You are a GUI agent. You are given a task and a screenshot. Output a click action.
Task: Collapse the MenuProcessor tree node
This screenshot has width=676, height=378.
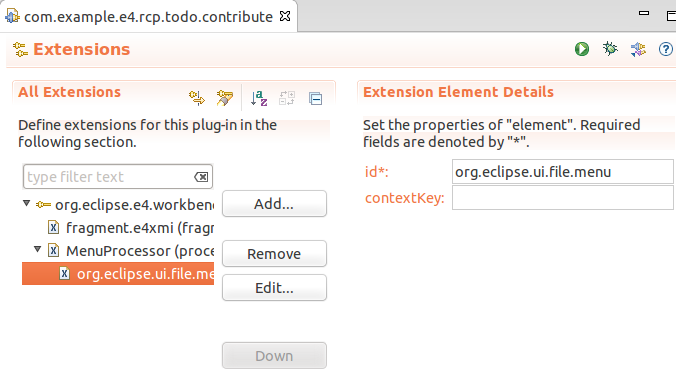tap(38, 249)
